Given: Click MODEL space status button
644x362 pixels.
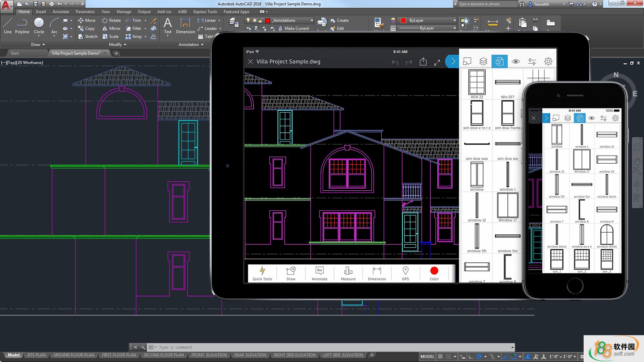Looking at the screenshot, I should (427, 356).
